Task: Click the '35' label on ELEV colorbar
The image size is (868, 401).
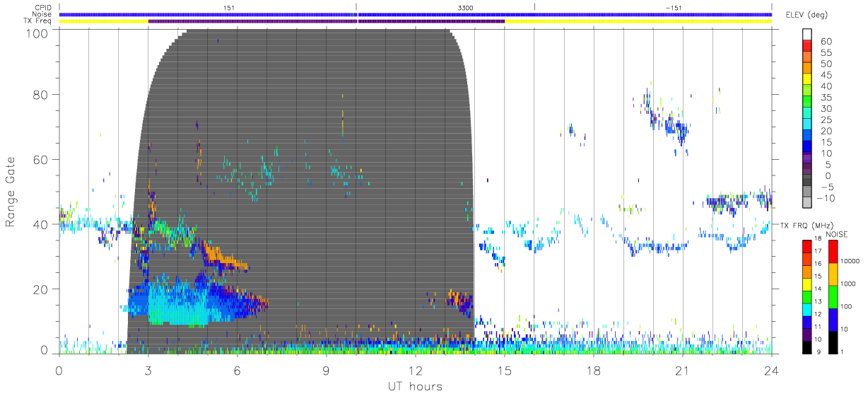Action: coord(825,98)
